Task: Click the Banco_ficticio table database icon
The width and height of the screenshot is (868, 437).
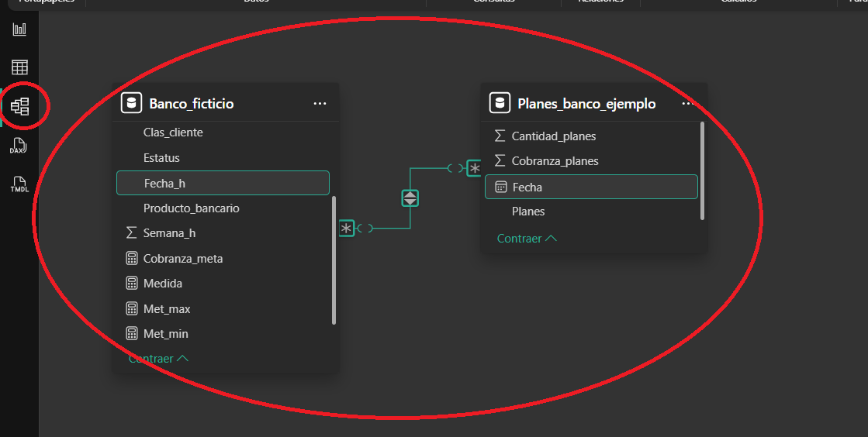Action: click(x=131, y=103)
